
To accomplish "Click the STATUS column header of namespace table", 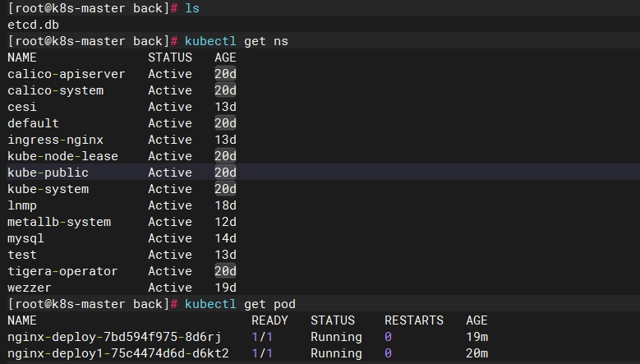I will pyautogui.click(x=170, y=58).
